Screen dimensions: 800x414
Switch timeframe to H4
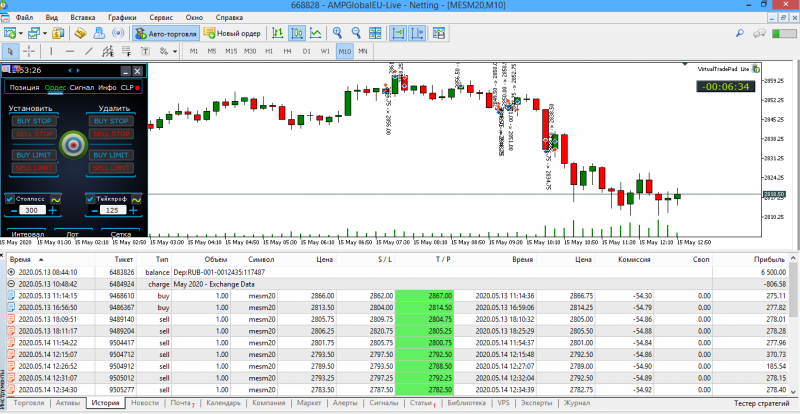[x=288, y=52]
